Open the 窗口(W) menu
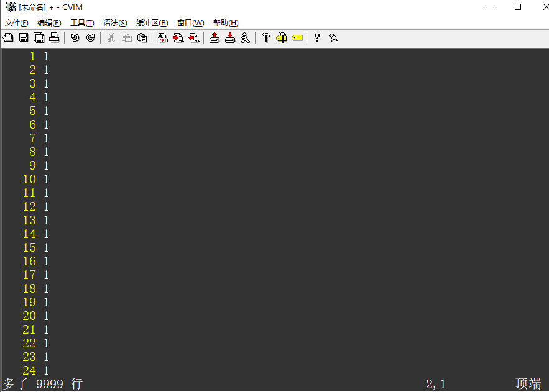The image size is (549, 392). click(x=190, y=23)
